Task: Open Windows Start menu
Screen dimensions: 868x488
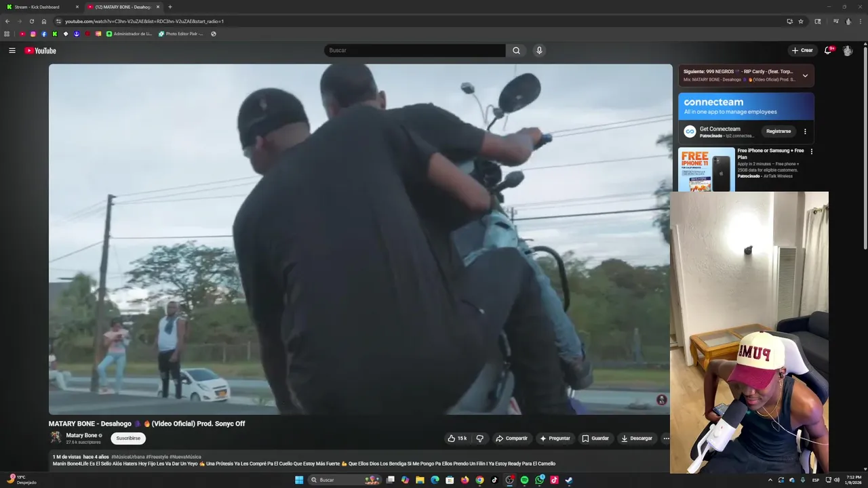Action: 299,480
